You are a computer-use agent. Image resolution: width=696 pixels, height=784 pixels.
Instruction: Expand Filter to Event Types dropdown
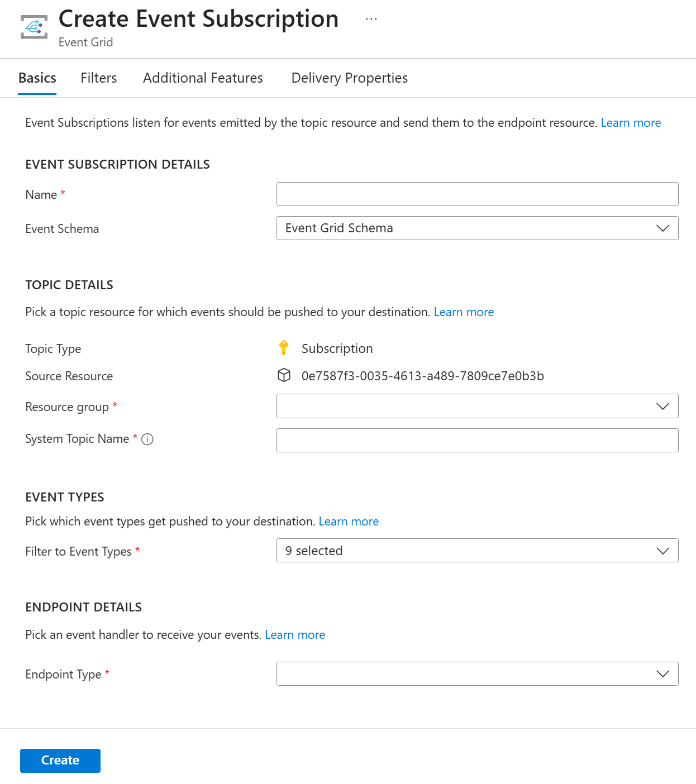tap(477, 551)
